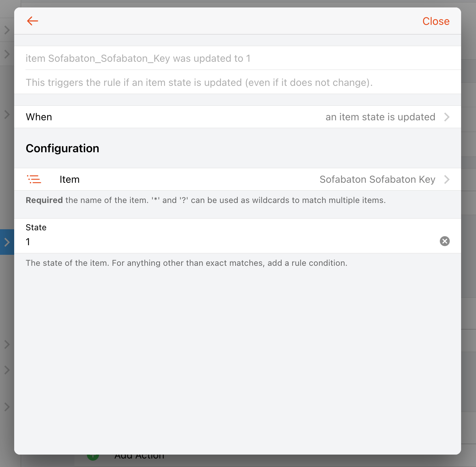Viewport: 476px width, 467px height.
Task: Expand the When row chevron
Action: 447,117
